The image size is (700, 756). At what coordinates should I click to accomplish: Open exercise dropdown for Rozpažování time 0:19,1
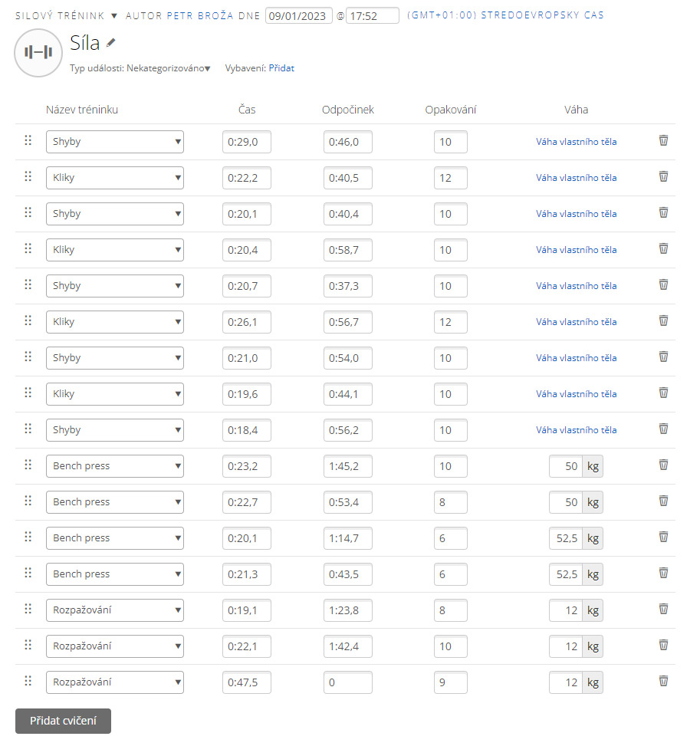[x=115, y=610]
